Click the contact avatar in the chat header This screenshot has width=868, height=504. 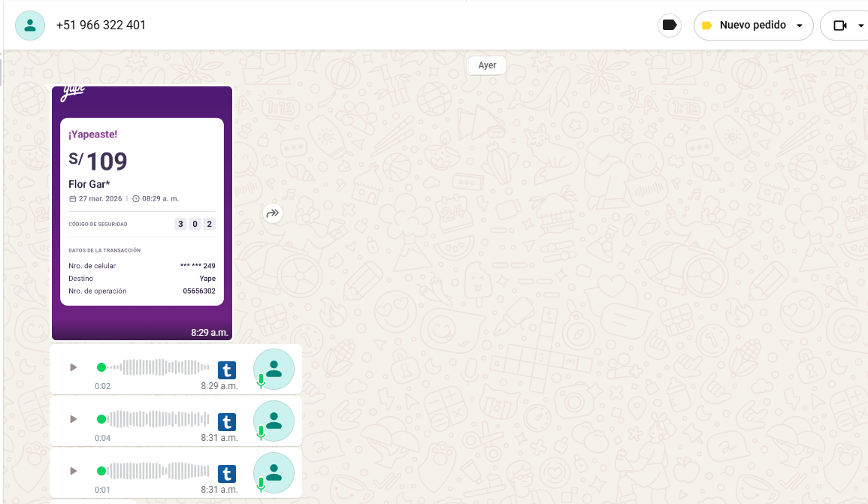click(x=30, y=26)
